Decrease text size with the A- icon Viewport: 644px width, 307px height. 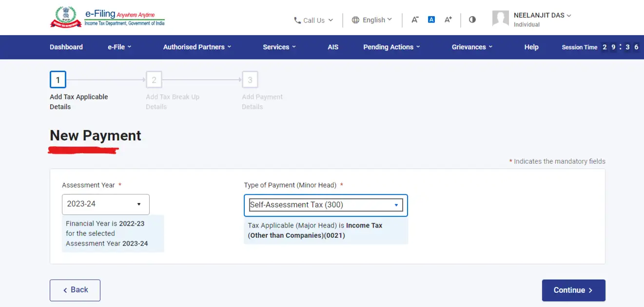pos(414,19)
